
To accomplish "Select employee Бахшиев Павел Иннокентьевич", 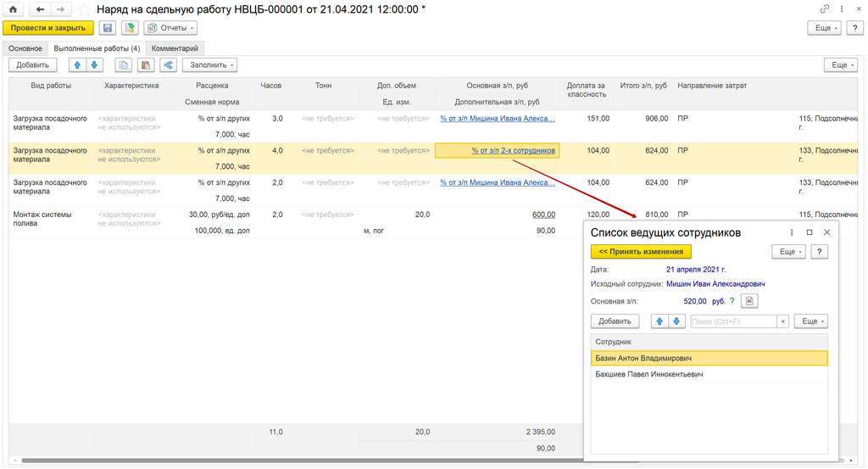I will click(x=648, y=374).
